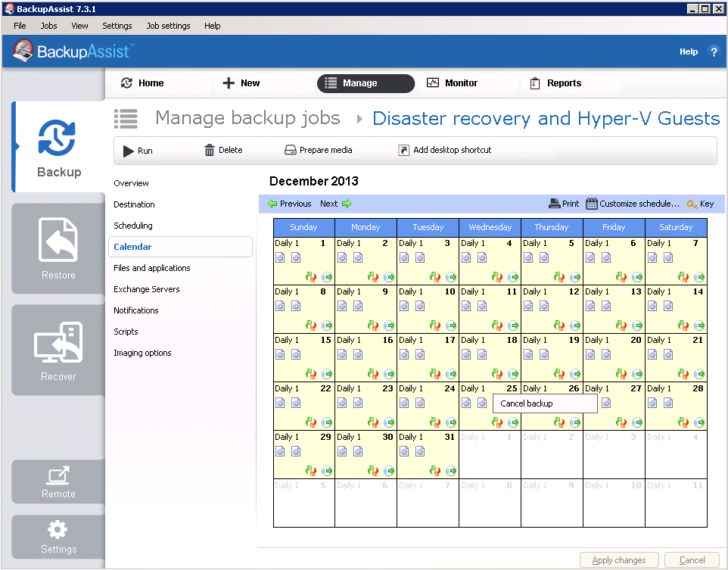Viewport: 728px width, 570px height.
Task: Open the Jobs menu
Action: tap(48, 26)
